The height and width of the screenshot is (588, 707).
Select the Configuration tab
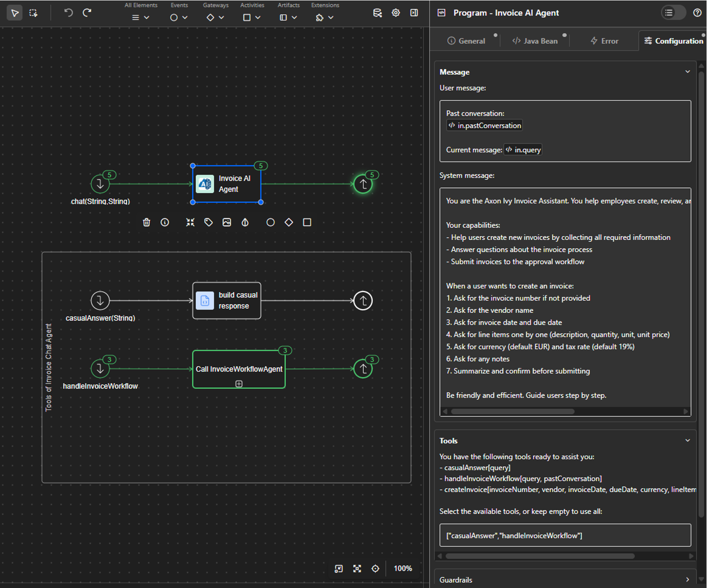[673, 41]
